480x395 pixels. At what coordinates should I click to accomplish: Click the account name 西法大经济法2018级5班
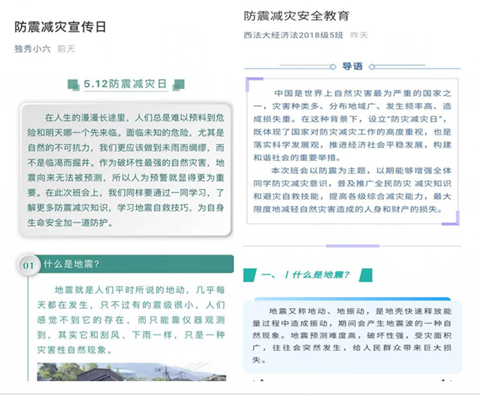pyautogui.click(x=293, y=35)
